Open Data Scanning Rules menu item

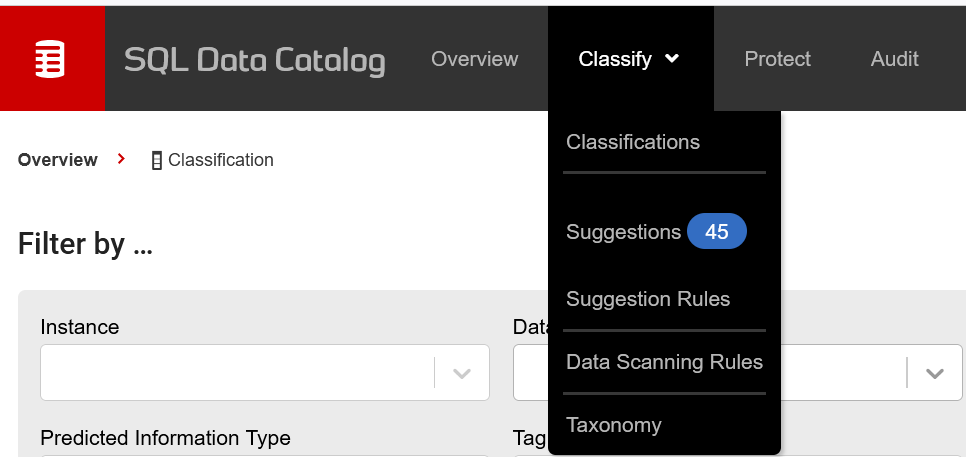pos(664,362)
